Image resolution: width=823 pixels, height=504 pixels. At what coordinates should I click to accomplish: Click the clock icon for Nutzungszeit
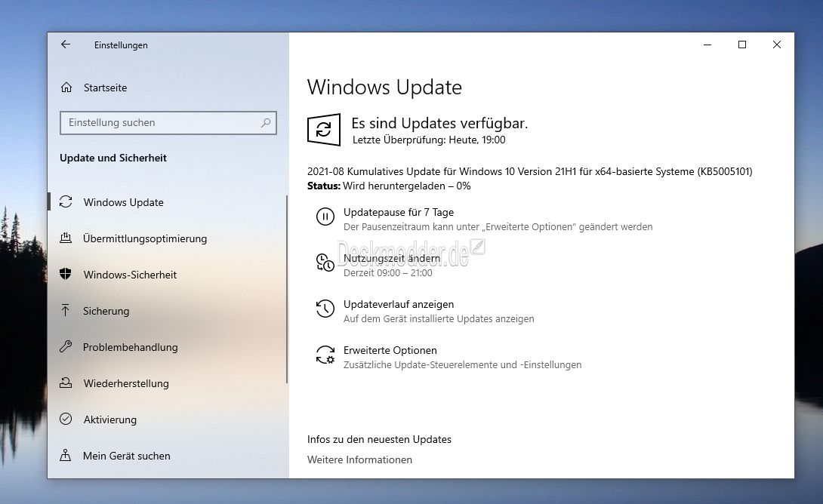coord(325,263)
